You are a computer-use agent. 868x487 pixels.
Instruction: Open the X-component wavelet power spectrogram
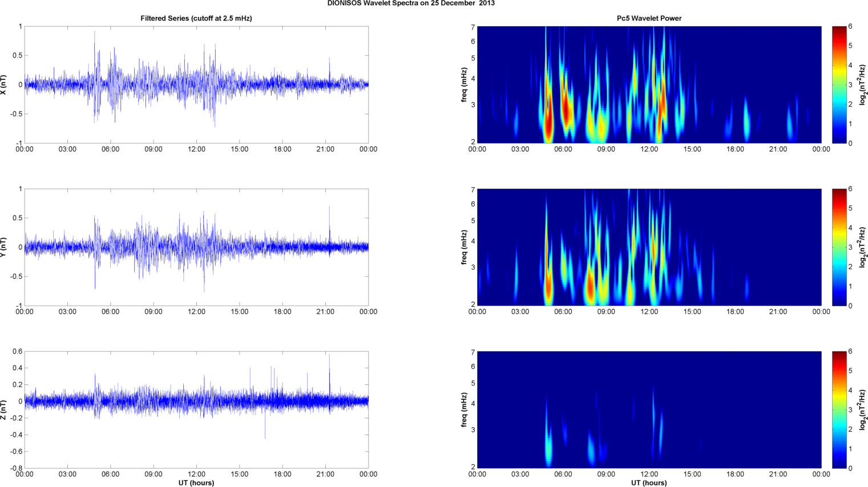[x=649, y=84]
